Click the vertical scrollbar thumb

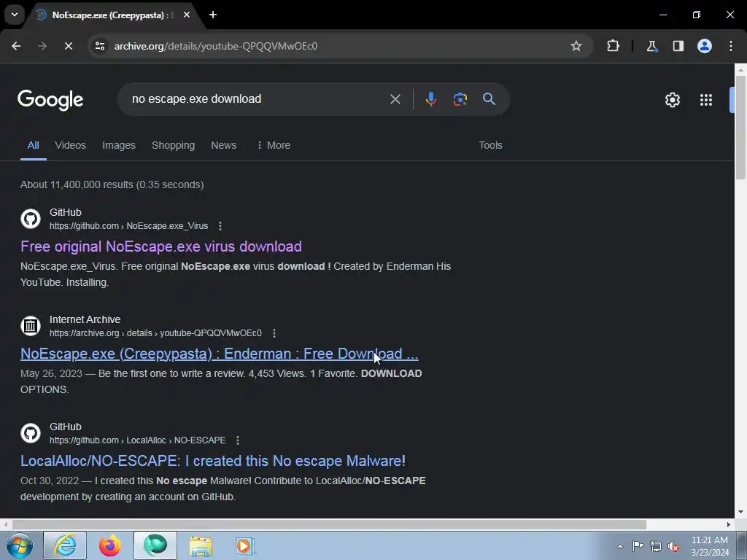[740, 127]
